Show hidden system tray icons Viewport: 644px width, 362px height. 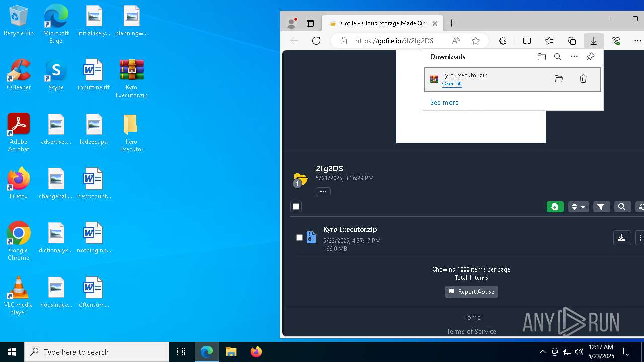[542, 352]
